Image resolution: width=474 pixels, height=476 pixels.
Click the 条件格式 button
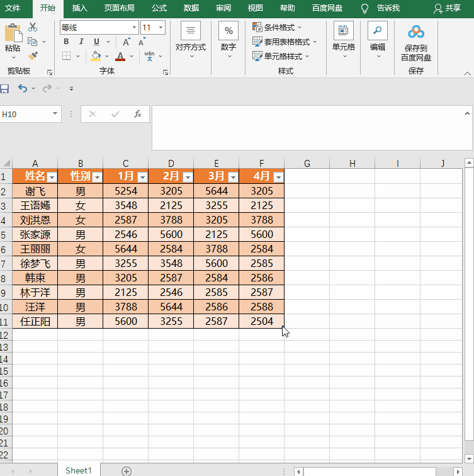tap(277, 27)
